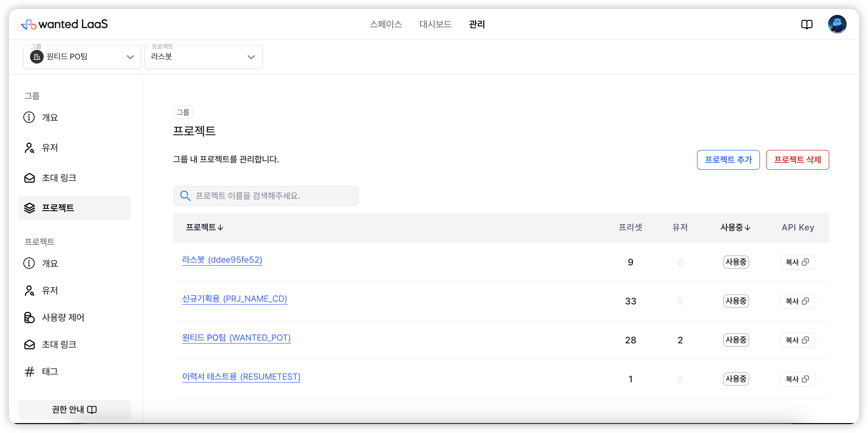Sort by the 사용중 column arrow
Screen dimensions: 868x433
(x=747, y=228)
